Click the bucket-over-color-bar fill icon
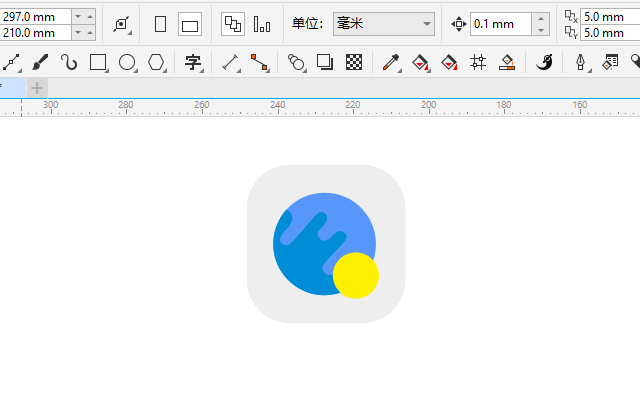Image resolution: width=640 pixels, height=409 pixels. 507,62
